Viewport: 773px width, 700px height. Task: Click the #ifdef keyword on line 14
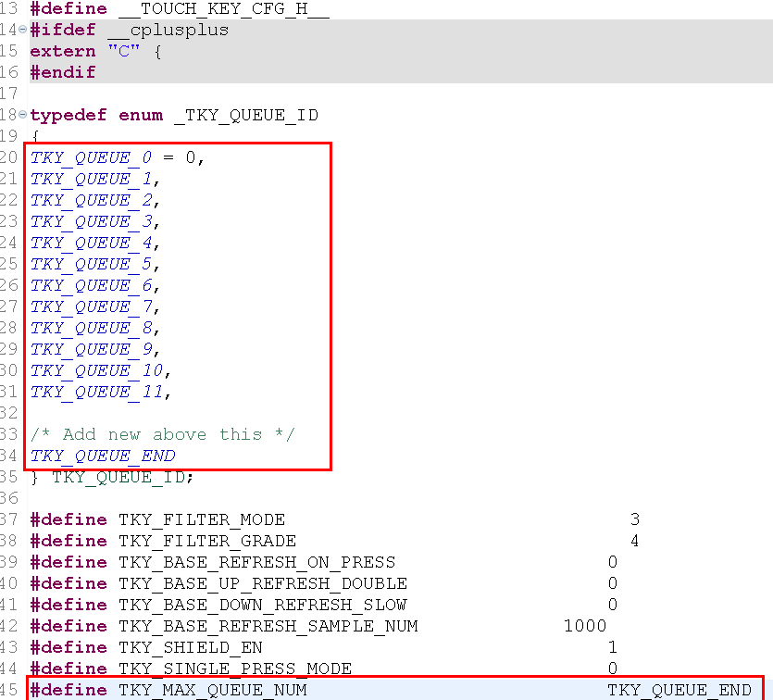(x=63, y=30)
